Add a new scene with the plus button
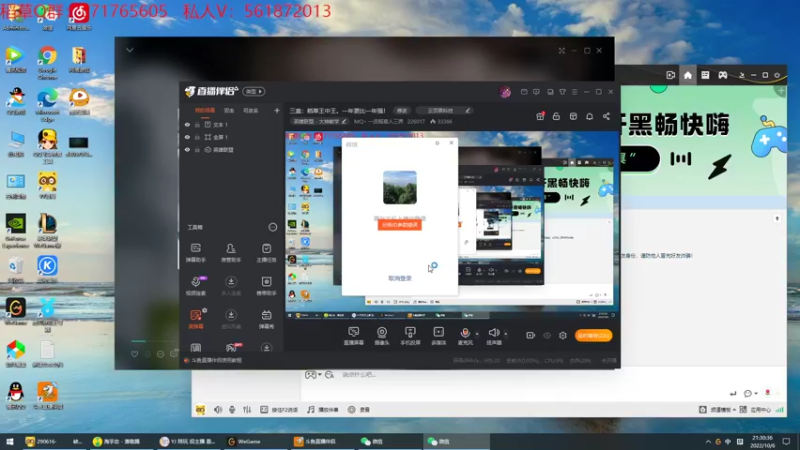The image size is (800, 450). point(277,110)
